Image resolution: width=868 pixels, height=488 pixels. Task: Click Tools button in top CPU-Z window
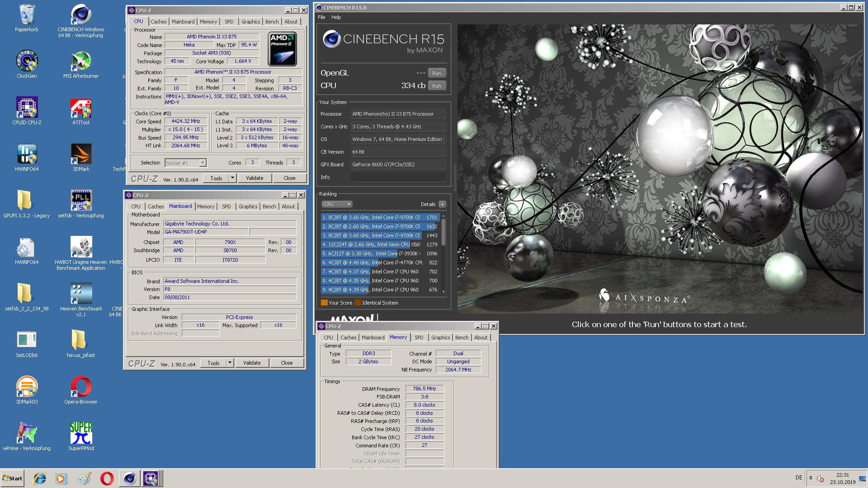click(x=216, y=178)
